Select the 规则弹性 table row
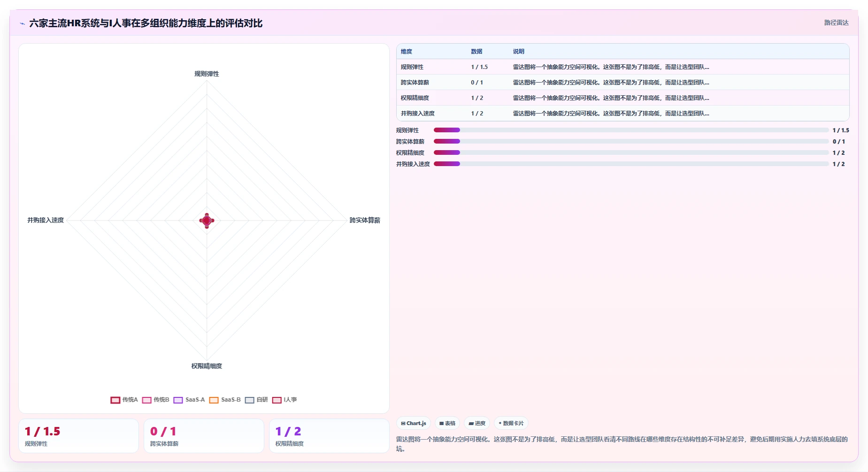This screenshot has height=472, width=868. pyautogui.click(x=623, y=67)
